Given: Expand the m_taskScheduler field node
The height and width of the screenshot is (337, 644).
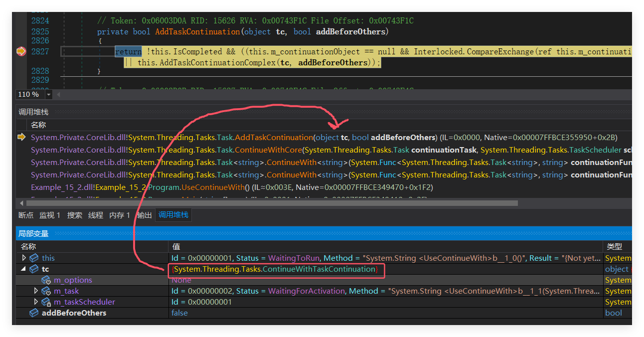Looking at the screenshot, I should 36,302.
